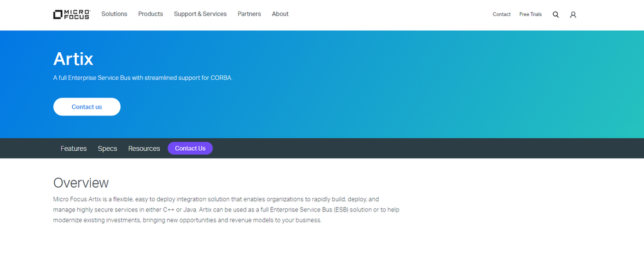
Task: Jump to the Resources section
Action: click(x=144, y=148)
